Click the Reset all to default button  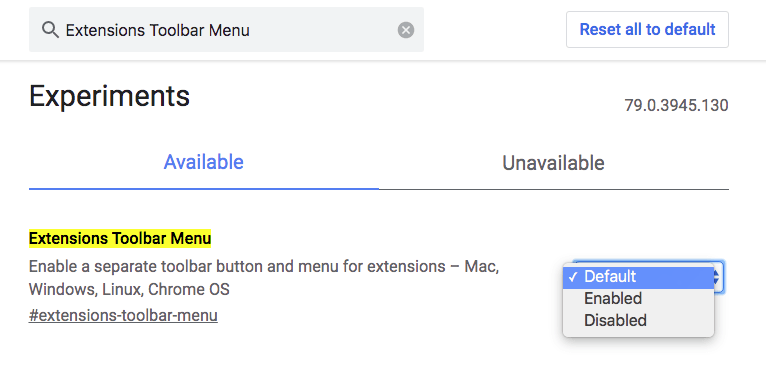pyautogui.click(x=647, y=30)
